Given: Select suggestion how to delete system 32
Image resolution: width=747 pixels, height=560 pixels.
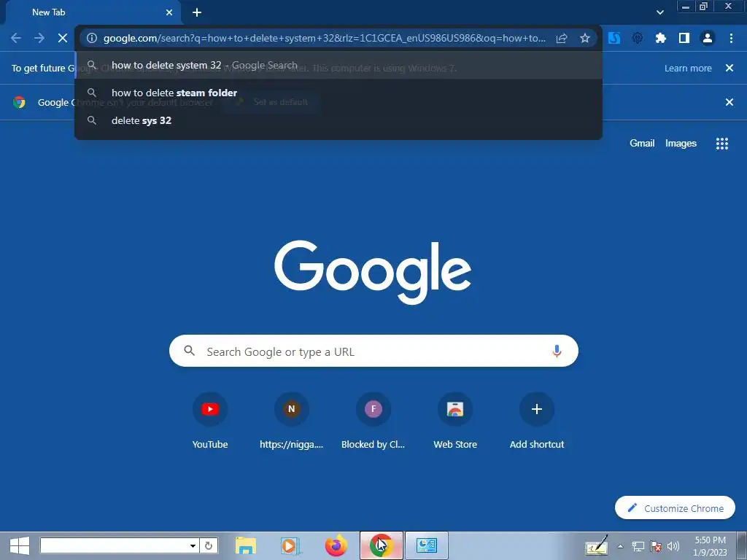Looking at the screenshot, I should [x=338, y=65].
